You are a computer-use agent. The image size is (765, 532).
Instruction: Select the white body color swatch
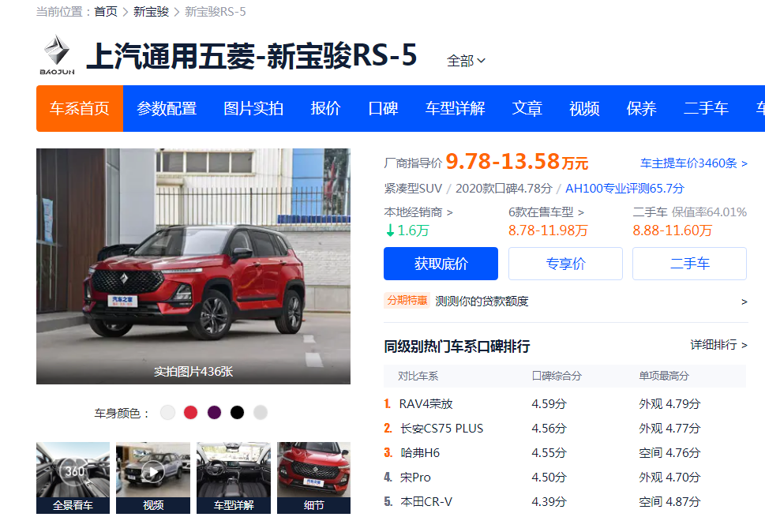(x=167, y=413)
